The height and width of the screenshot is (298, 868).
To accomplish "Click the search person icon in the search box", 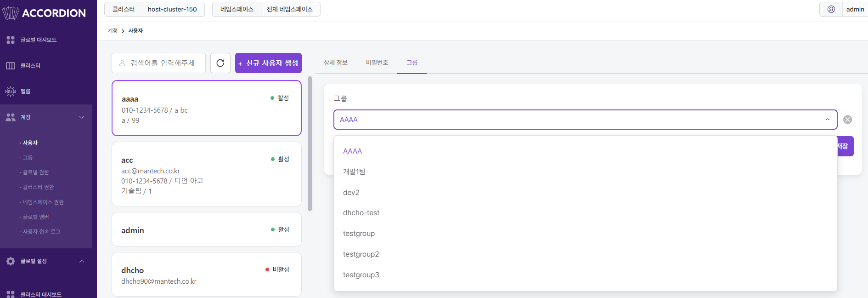I will (122, 63).
